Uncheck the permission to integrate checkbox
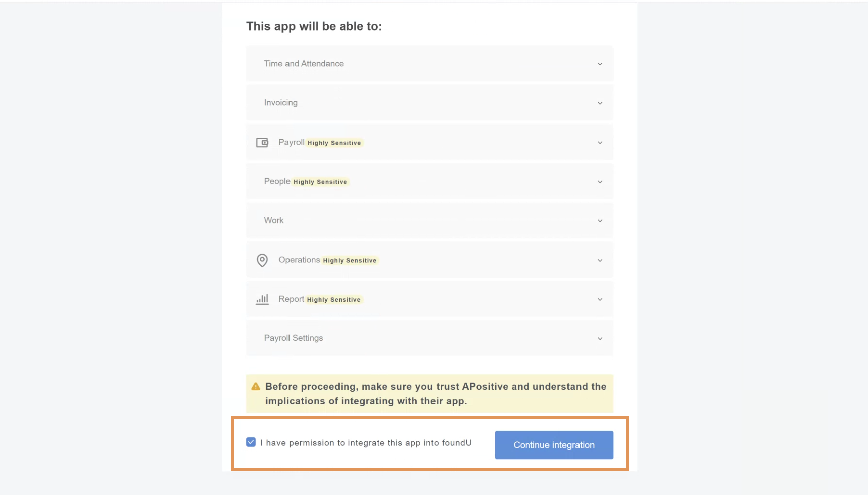Screen dimensions: 868x495 pos(251,442)
